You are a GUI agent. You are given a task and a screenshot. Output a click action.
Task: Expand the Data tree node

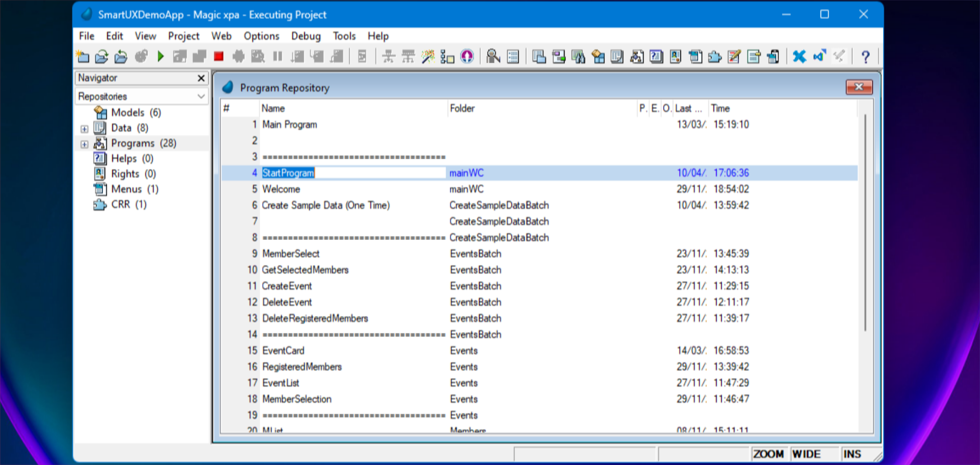click(84, 128)
